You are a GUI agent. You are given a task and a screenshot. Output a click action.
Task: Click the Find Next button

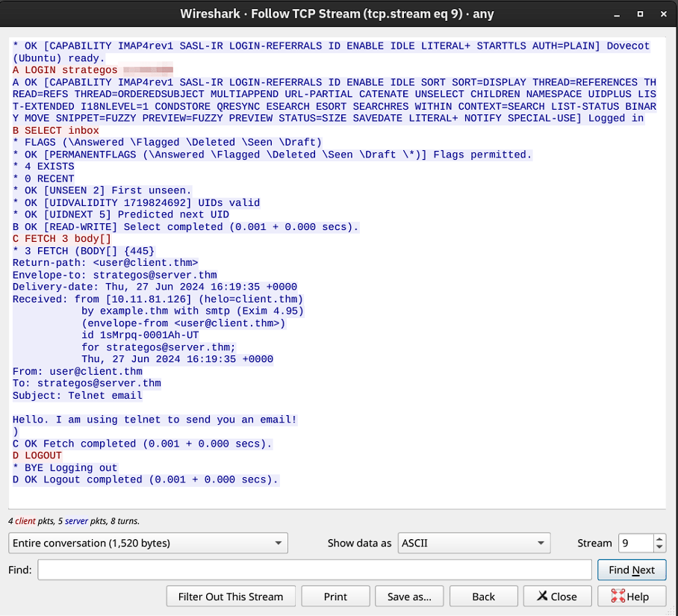(631, 570)
